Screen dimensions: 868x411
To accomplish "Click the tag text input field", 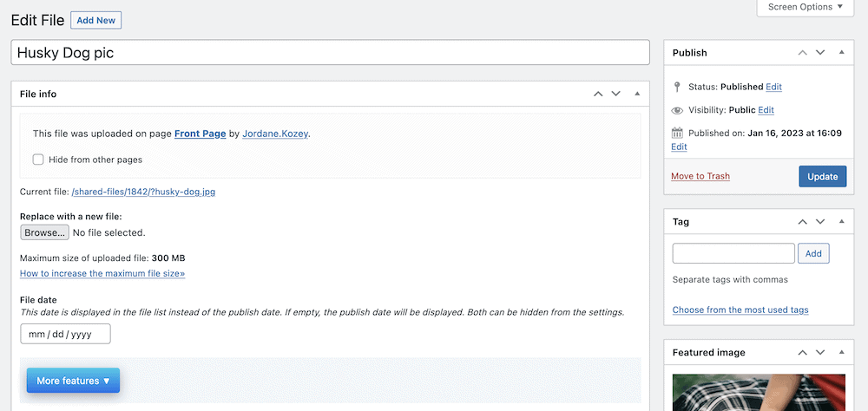I will 733,253.
